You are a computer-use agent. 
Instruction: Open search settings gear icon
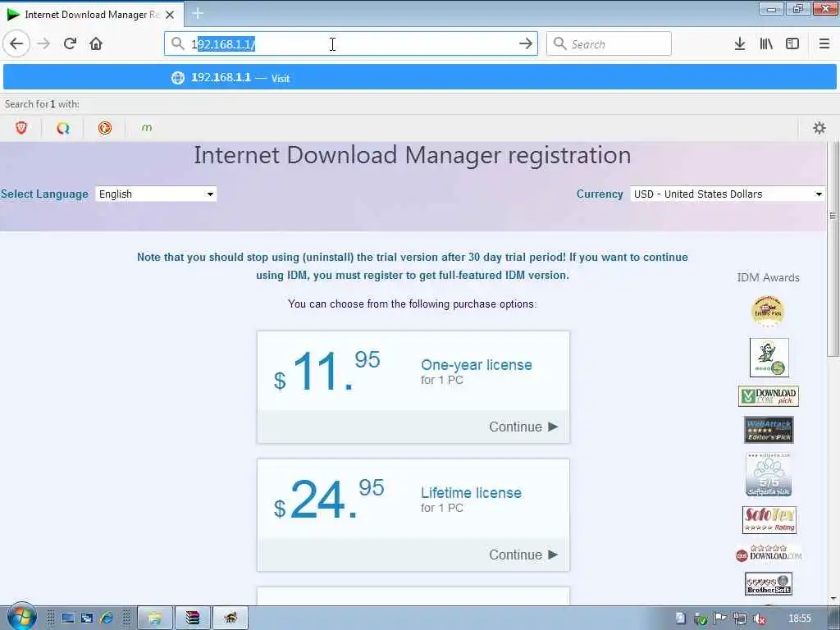pos(819,128)
